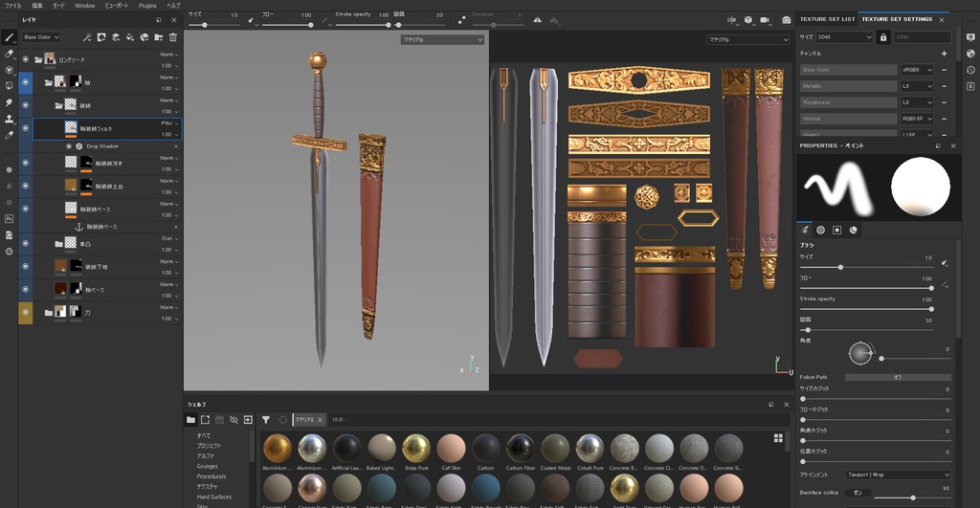This screenshot has width=980, height=508.
Task: Open the Tangent | Wrap alignment dropdown
Action: [898, 475]
